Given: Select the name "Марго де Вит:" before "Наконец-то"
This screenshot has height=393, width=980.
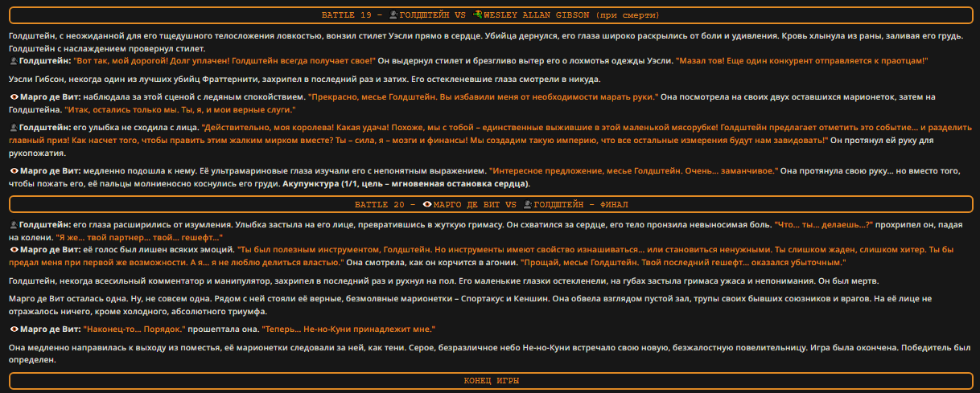Looking at the screenshot, I should [51, 329].
